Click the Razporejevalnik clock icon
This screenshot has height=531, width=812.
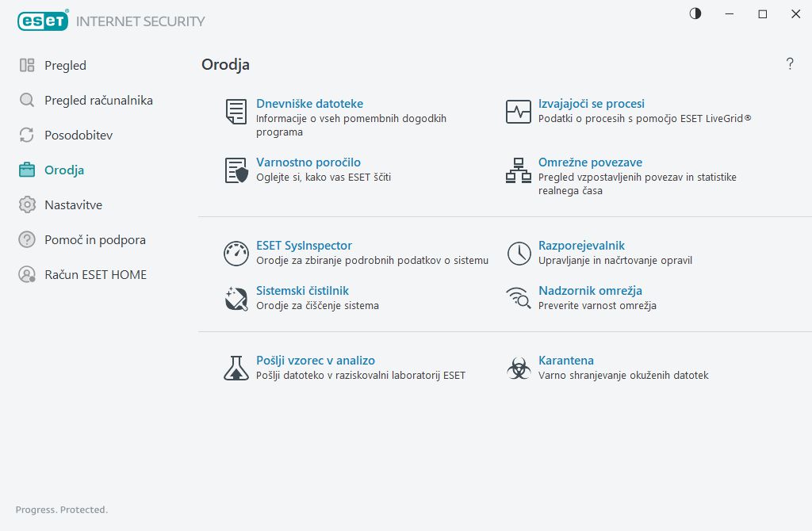point(519,254)
